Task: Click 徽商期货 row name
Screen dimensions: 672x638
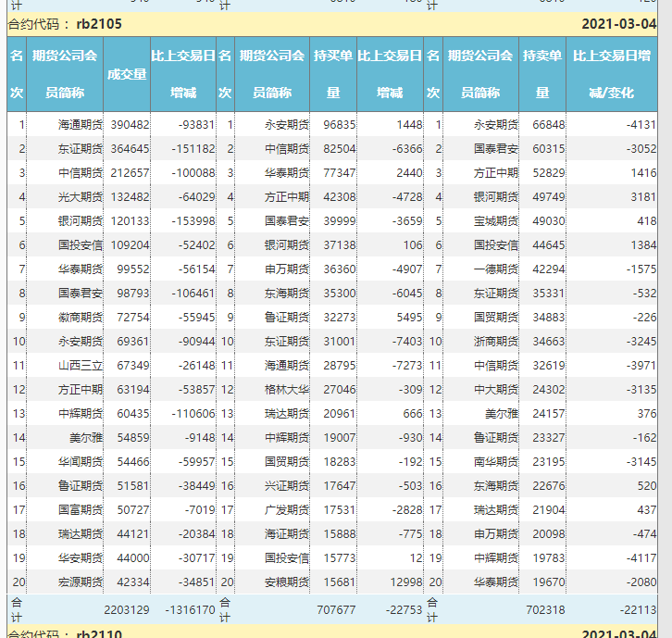Action: click(81, 318)
